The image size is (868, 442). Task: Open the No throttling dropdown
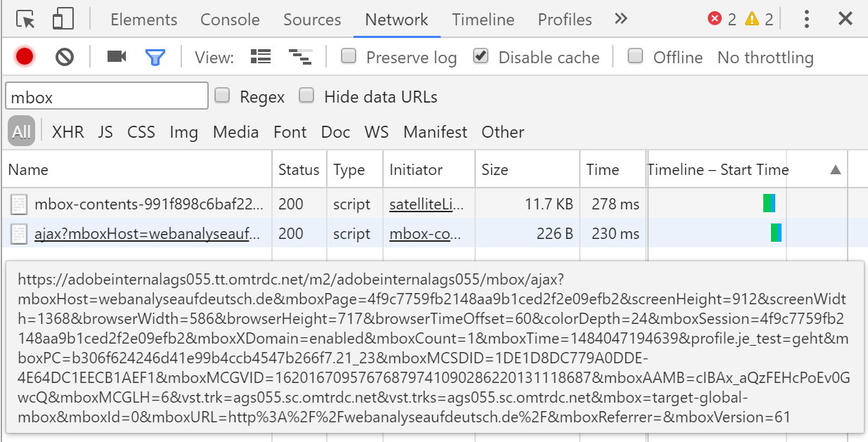765,58
